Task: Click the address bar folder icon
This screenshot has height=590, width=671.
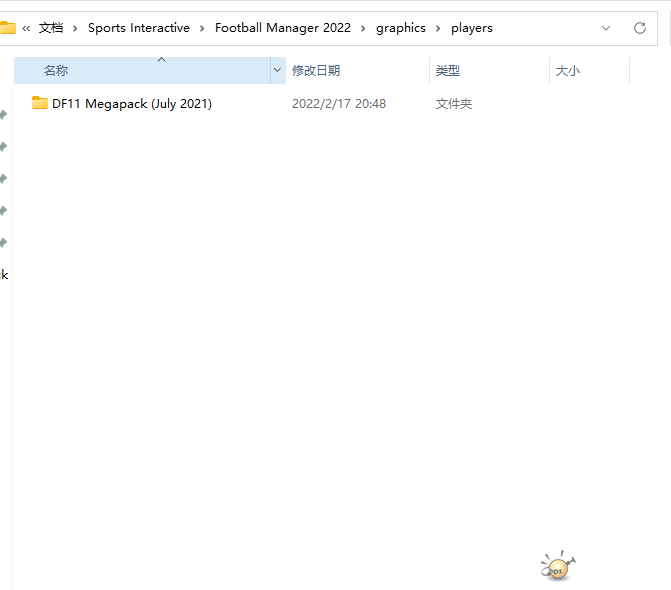Action: (x=7, y=28)
